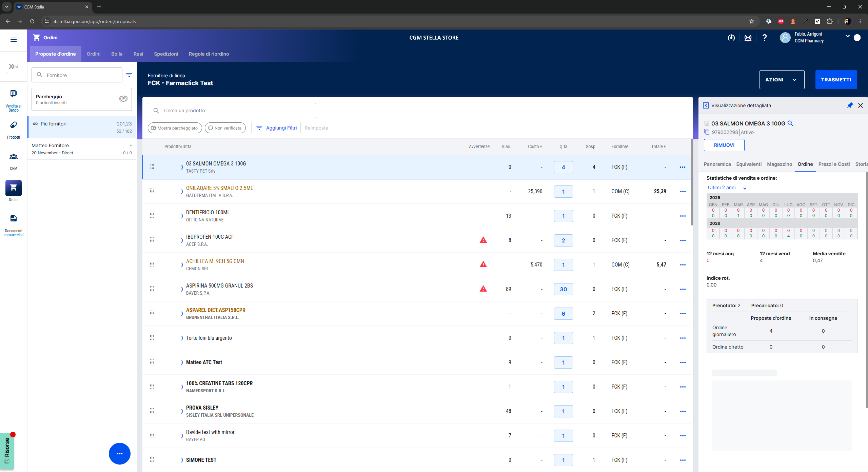Open browser extensions puzzle icon

[x=830, y=21]
